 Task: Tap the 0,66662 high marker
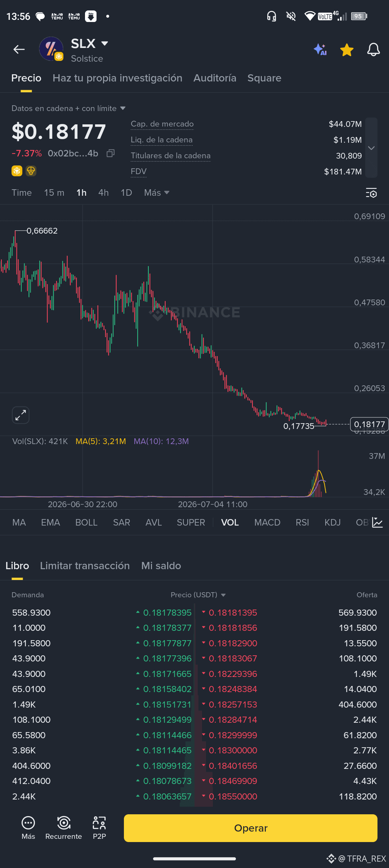pyautogui.click(x=42, y=231)
